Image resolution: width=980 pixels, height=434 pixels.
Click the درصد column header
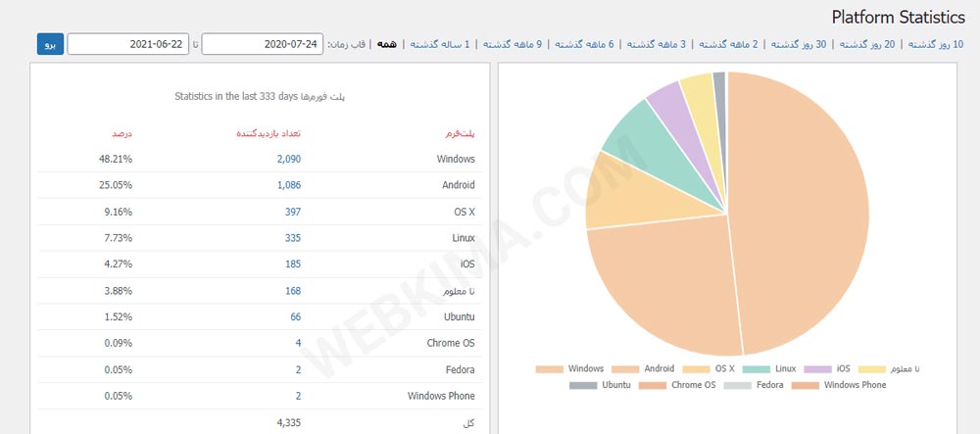tap(122, 133)
